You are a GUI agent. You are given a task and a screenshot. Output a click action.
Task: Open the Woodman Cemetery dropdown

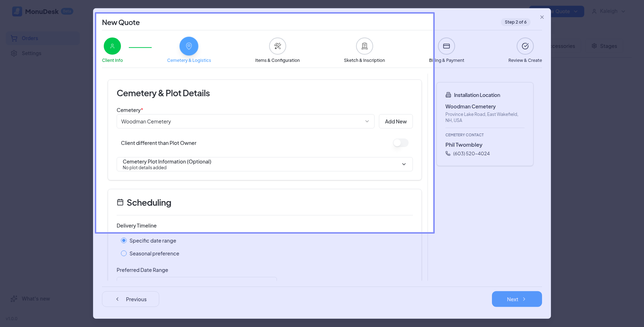point(245,122)
